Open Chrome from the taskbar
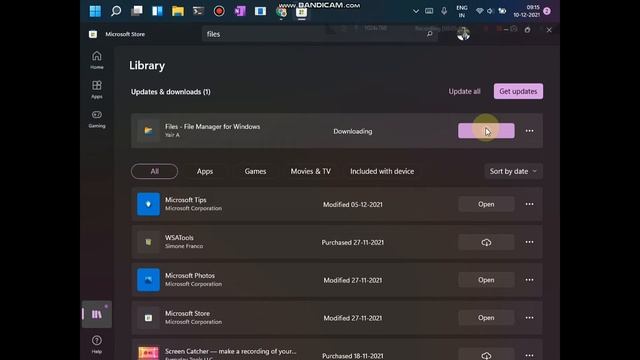The image size is (640, 360). 281,11
